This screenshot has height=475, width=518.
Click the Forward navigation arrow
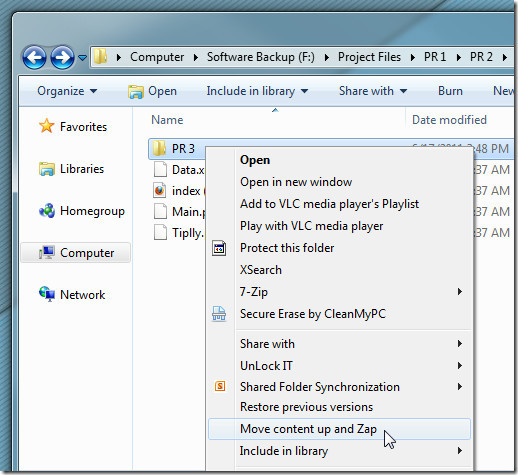[62, 57]
